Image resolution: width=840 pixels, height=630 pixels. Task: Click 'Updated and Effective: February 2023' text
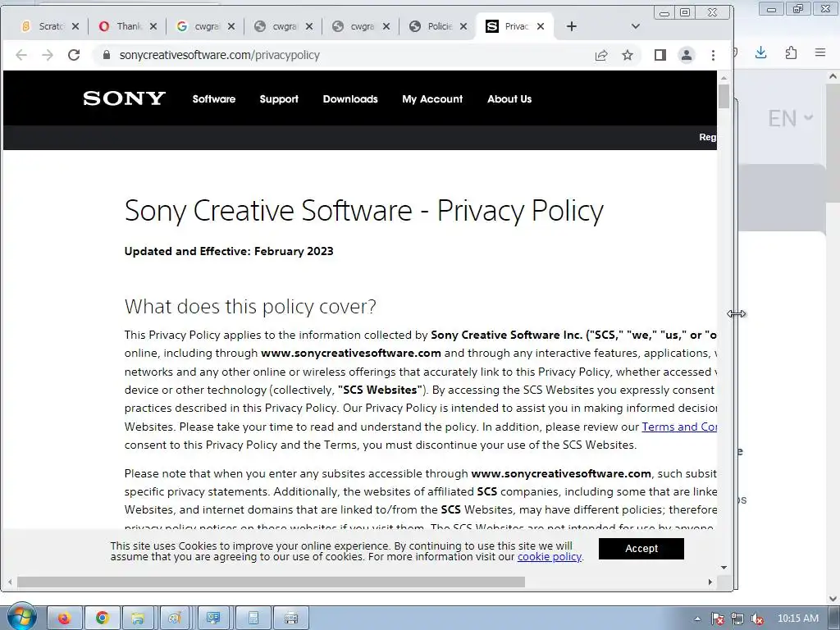(229, 251)
